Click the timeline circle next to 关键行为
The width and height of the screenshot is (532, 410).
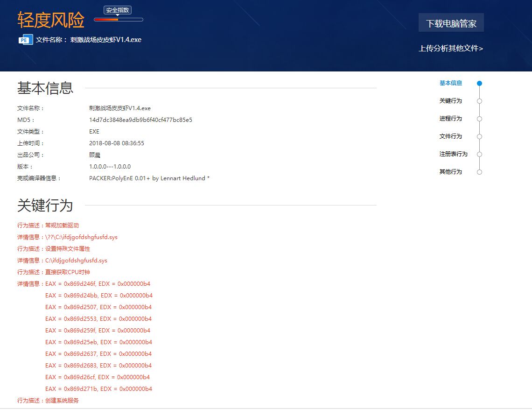tap(479, 101)
